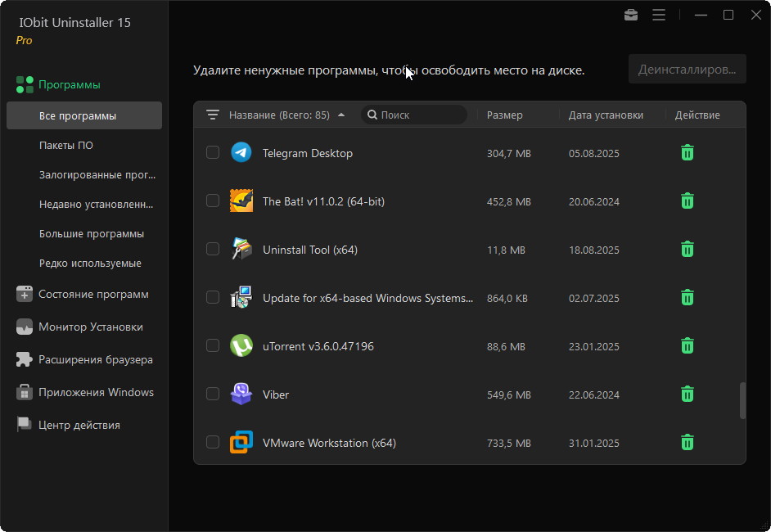Uninstall VMware Workstation via trash icon

click(688, 442)
